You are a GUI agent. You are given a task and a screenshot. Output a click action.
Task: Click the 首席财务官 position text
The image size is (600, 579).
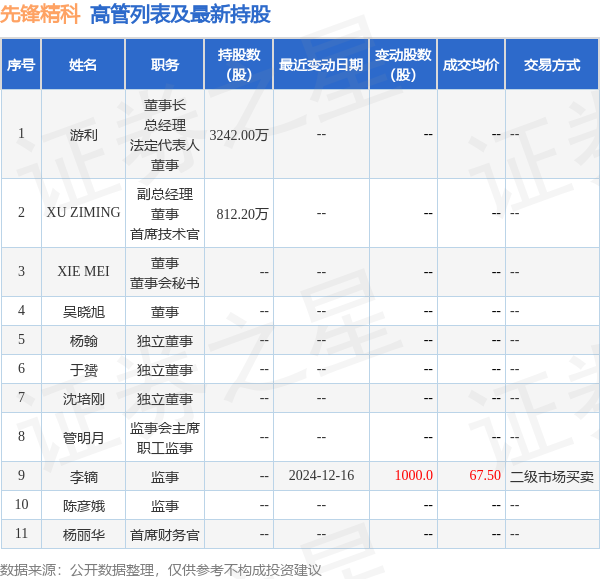(x=165, y=535)
